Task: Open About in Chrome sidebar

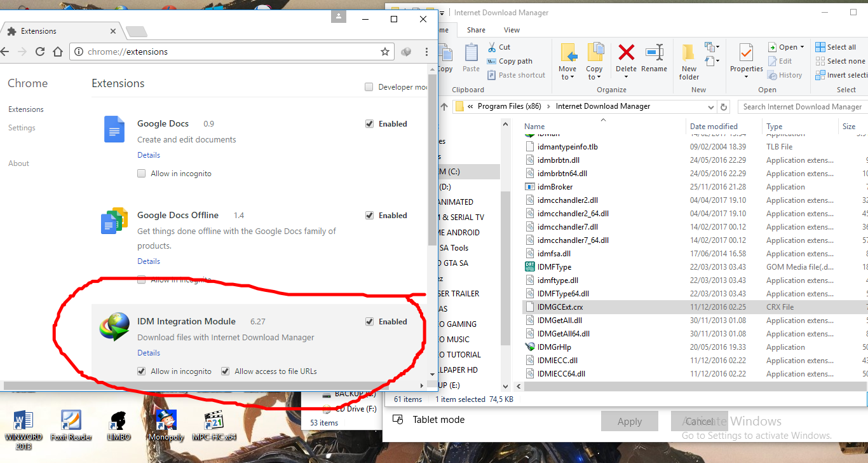Action: click(18, 163)
